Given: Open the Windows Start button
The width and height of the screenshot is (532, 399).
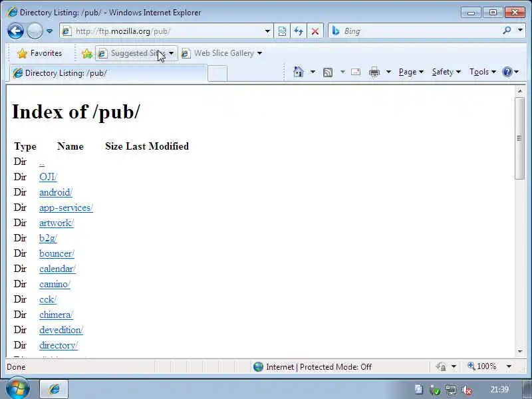Looking at the screenshot, I should point(18,389).
